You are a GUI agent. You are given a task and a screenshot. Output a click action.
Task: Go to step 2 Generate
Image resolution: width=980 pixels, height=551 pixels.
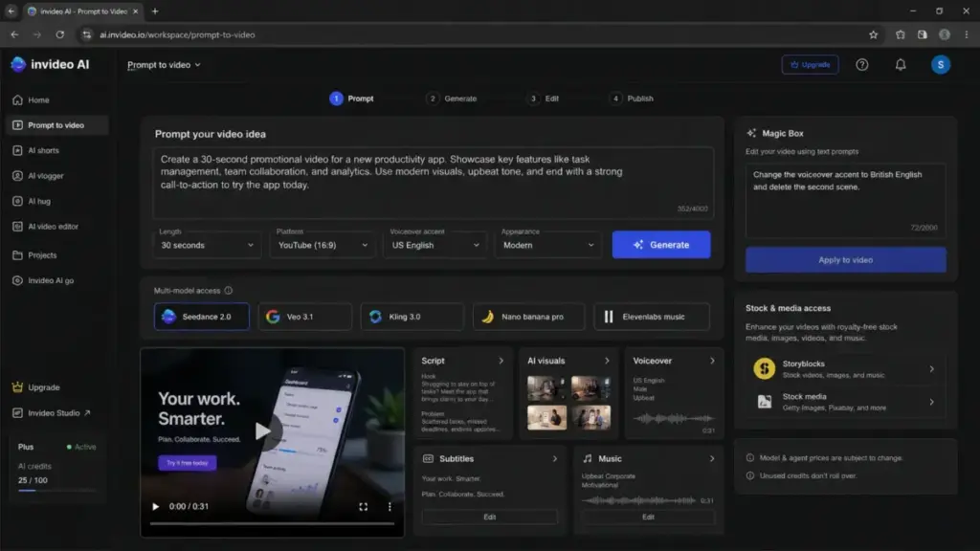[x=452, y=99]
